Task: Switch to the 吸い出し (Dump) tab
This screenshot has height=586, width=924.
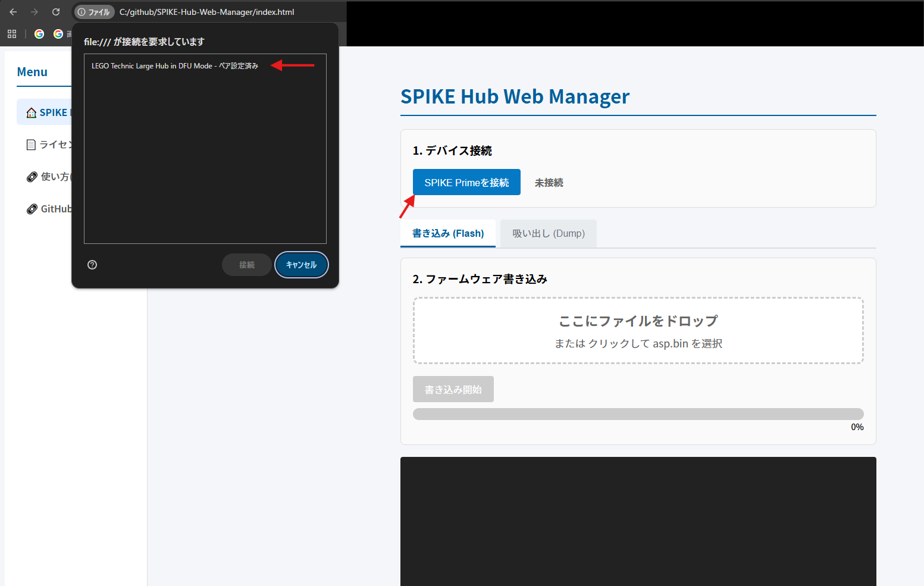Action: click(549, 233)
